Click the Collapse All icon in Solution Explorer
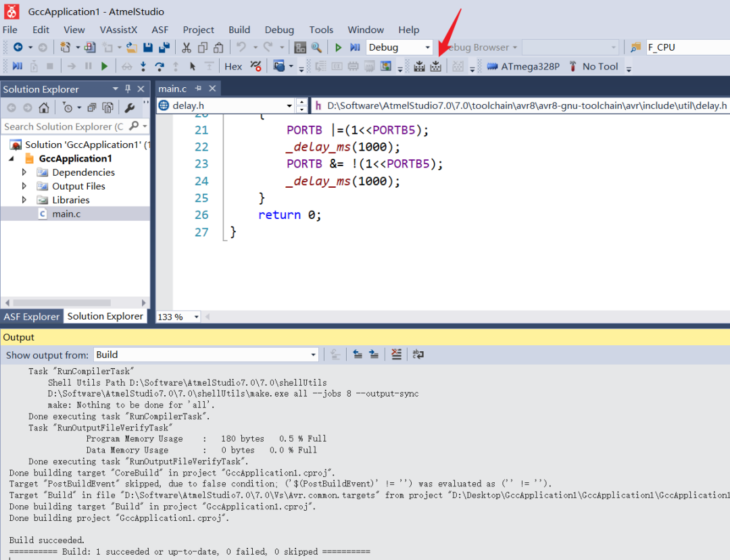 [x=92, y=108]
